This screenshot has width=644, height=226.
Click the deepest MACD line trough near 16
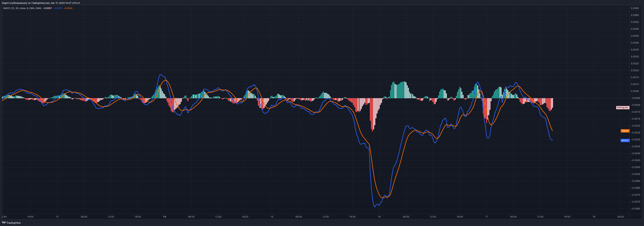[374, 207]
